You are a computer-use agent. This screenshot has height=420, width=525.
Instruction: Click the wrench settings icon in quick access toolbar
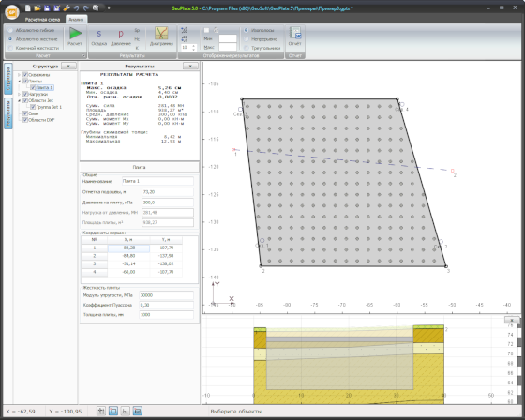pos(67,8)
